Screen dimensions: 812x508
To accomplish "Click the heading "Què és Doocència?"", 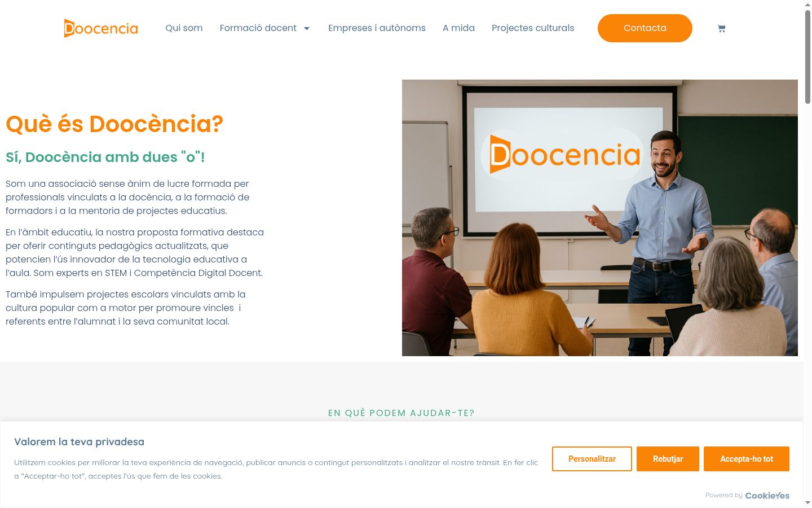I will (x=114, y=124).
